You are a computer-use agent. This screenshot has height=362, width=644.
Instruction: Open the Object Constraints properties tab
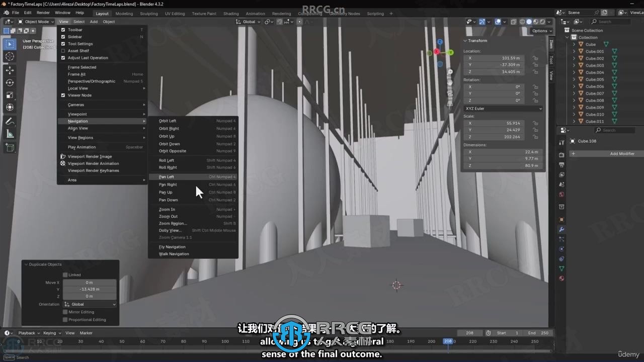click(561, 259)
